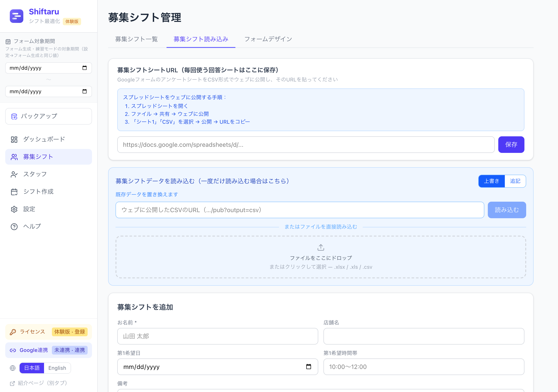Click the 第1希望日 date field
The height and width of the screenshot is (392, 558).
click(218, 367)
